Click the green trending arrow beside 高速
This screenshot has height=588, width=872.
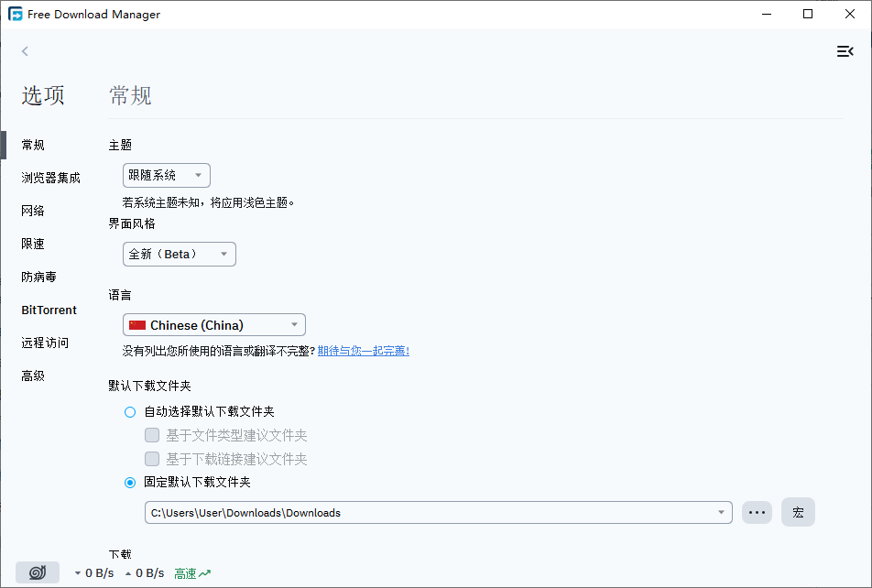click(204, 573)
